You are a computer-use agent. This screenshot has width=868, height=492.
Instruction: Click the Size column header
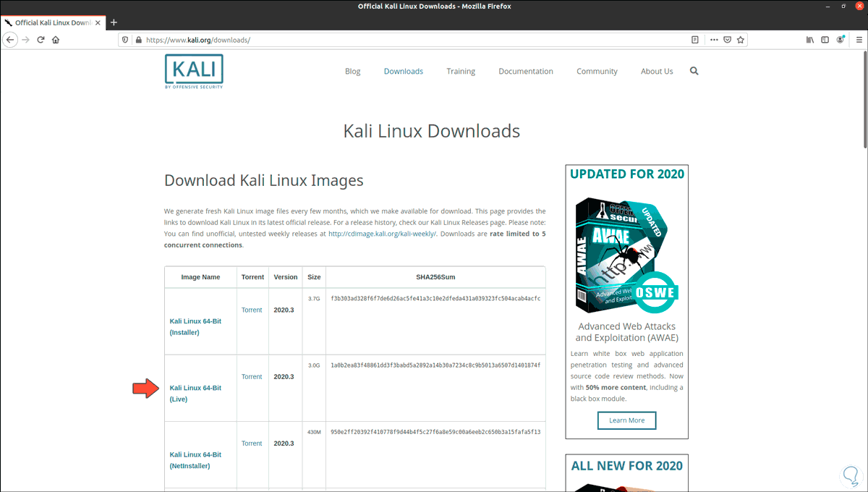pos(314,277)
